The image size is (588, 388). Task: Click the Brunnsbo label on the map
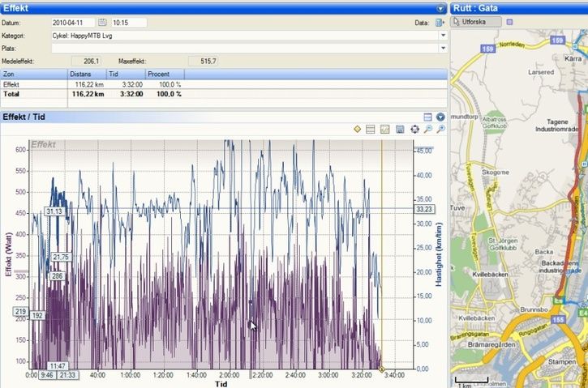point(534,309)
